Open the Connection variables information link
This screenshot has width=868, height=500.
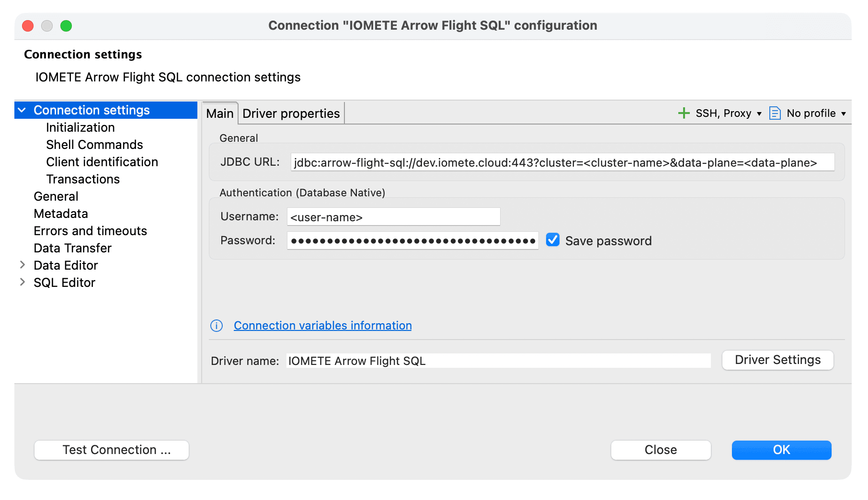323,326
